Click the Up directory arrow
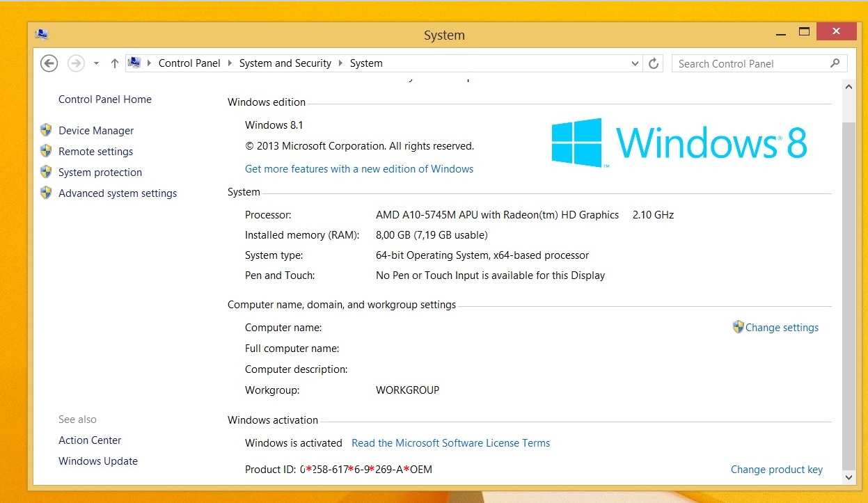The height and width of the screenshot is (503, 868). (115, 63)
